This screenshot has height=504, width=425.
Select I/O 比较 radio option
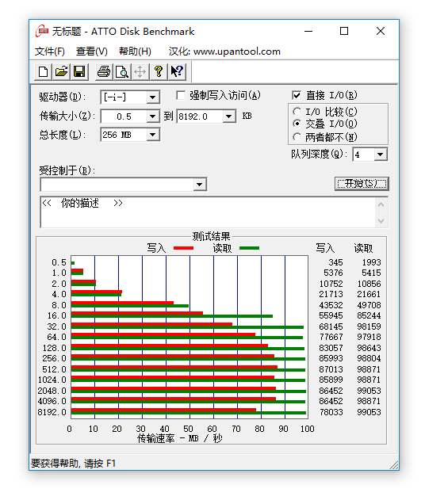coord(297,112)
